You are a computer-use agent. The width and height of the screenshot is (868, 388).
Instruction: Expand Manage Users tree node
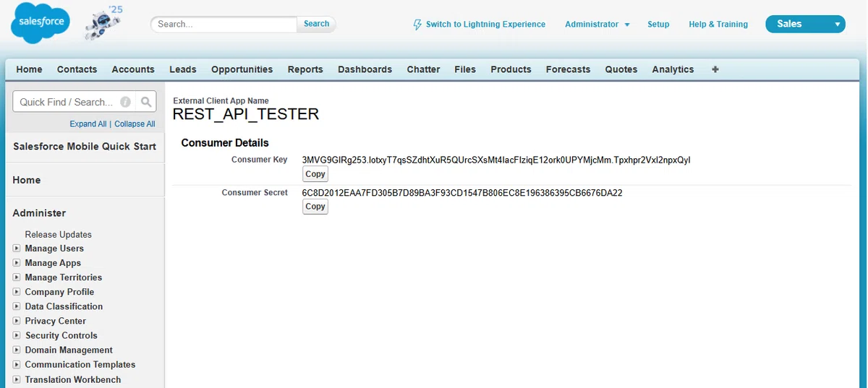click(17, 249)
